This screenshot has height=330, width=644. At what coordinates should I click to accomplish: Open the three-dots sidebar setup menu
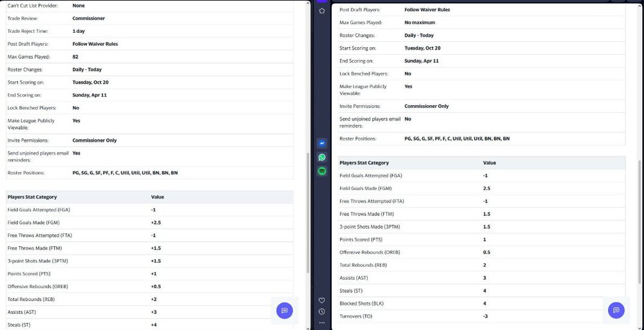point(322,323)
